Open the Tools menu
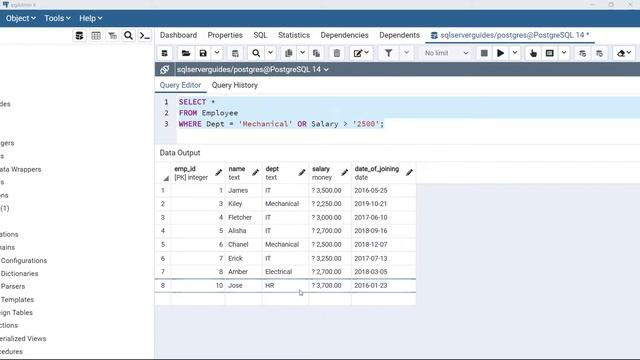The height and width of the screenshot is (360, 640). (x=57, y=18)
